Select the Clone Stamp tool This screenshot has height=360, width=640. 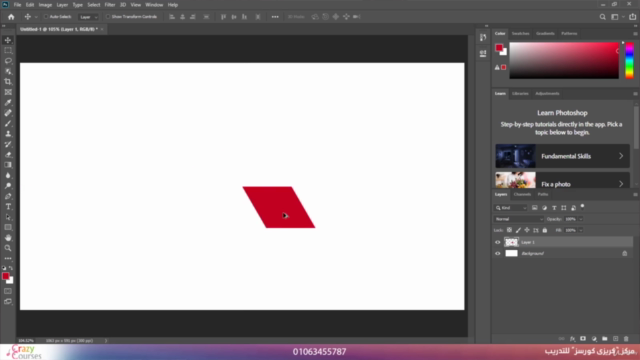(8, 134)
